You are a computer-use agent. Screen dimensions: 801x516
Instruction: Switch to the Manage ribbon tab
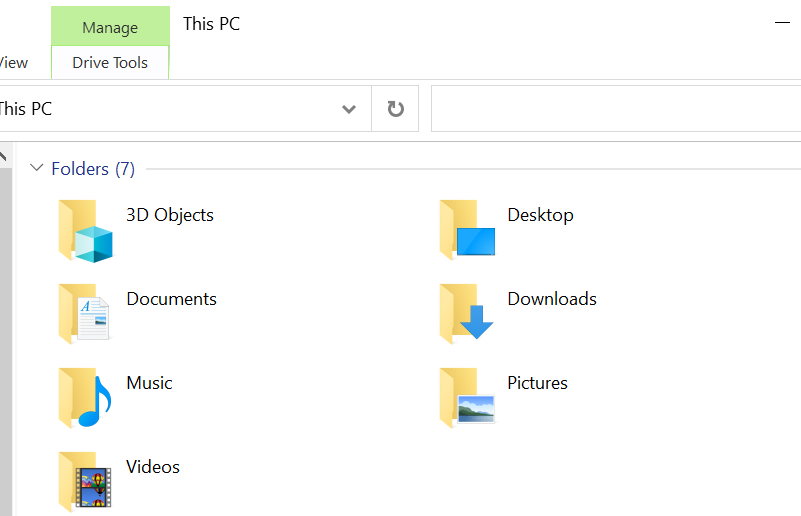(x=110, y=27)
